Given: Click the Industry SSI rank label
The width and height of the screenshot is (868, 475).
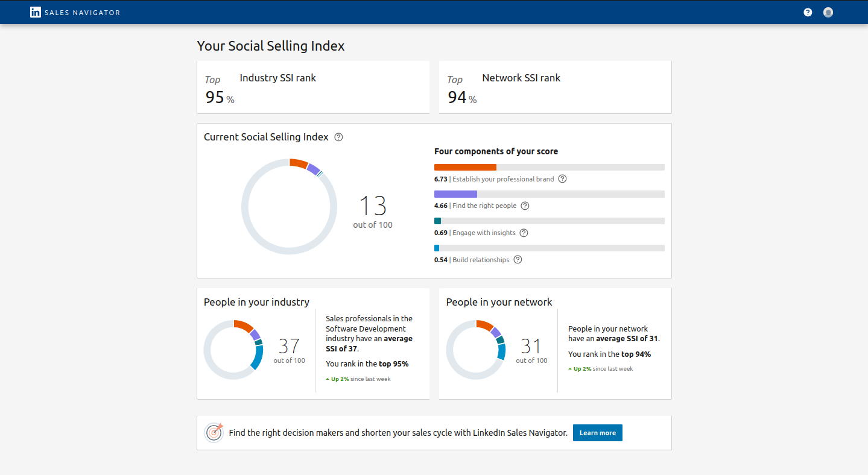Looking at the screenshot, I should coord(278,78).
